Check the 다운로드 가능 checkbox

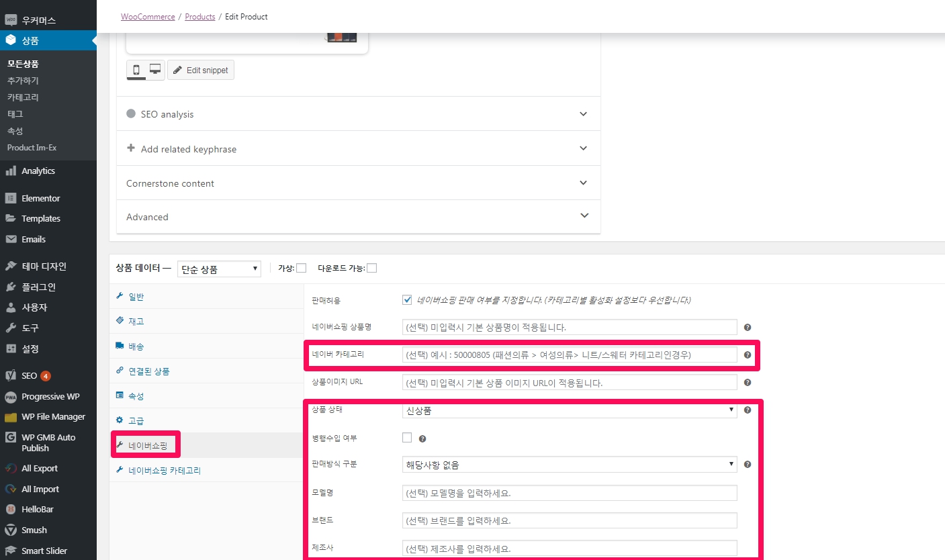[371, 268]
